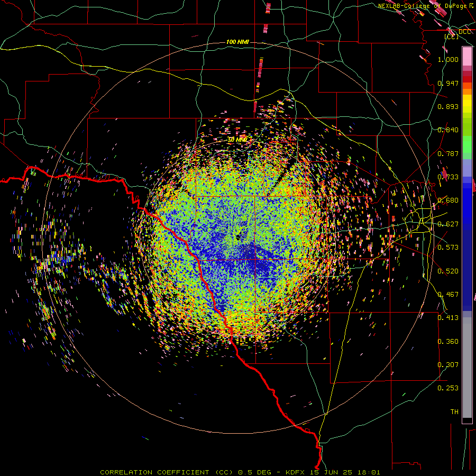Click the 0.573 scale value
This screenshot has width=476, height=476.
448,248
